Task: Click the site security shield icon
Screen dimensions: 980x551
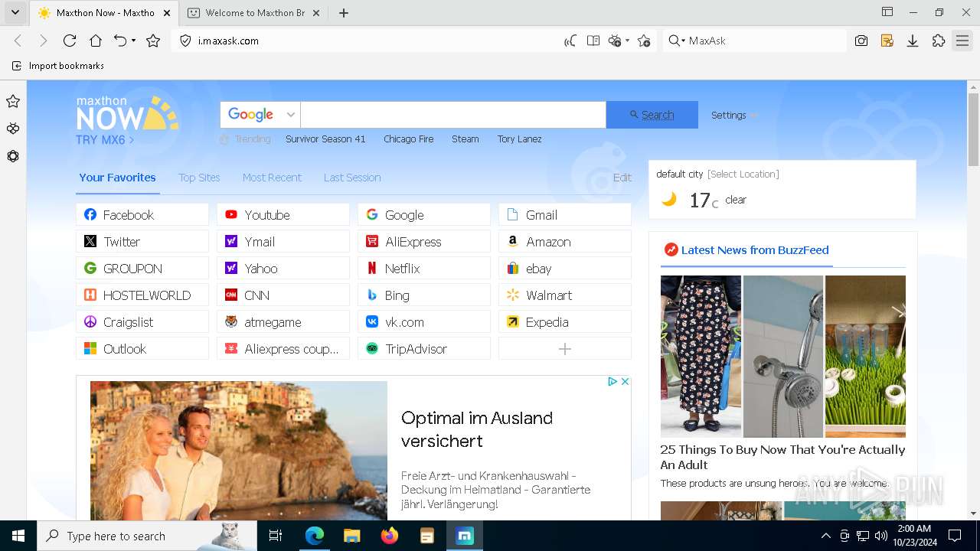Action: pos(185,41)
